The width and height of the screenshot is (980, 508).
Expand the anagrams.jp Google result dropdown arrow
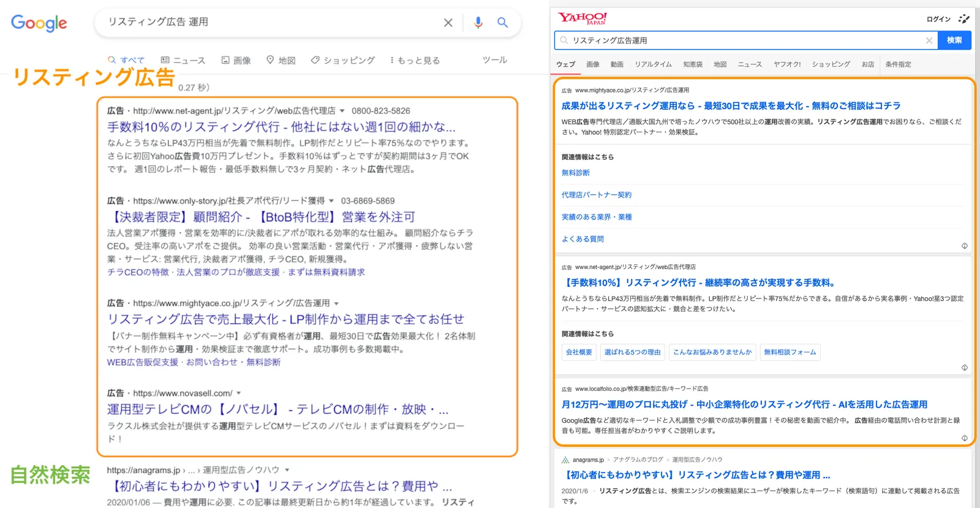287,470
